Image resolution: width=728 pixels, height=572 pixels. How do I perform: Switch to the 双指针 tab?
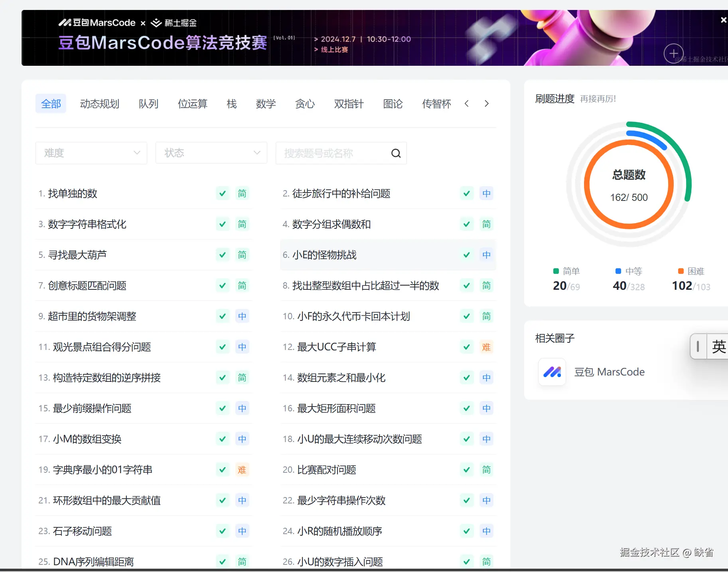[349, 104]
